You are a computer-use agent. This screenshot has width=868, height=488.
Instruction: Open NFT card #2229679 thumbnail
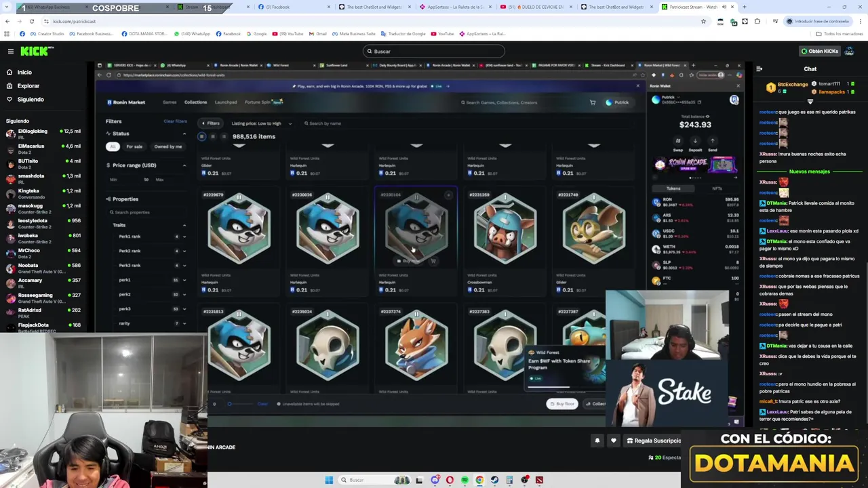pos(239,228)
